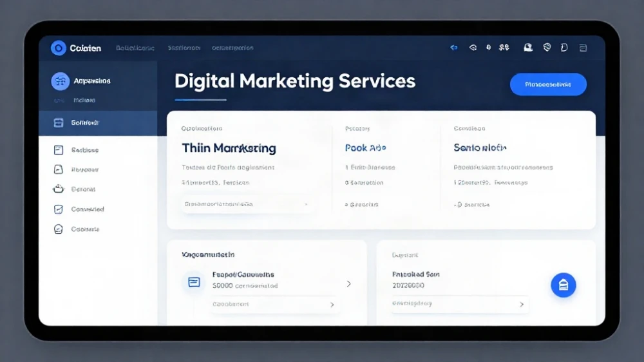This screenshot has width=644, height=362.
Task: Click the pot-shaped icon next to Beroret
Action: [x=59, y=189]
